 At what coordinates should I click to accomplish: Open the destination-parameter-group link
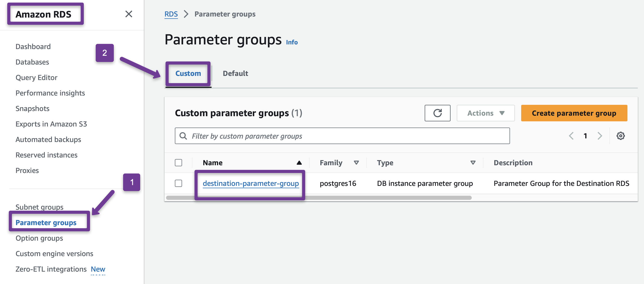251,183
